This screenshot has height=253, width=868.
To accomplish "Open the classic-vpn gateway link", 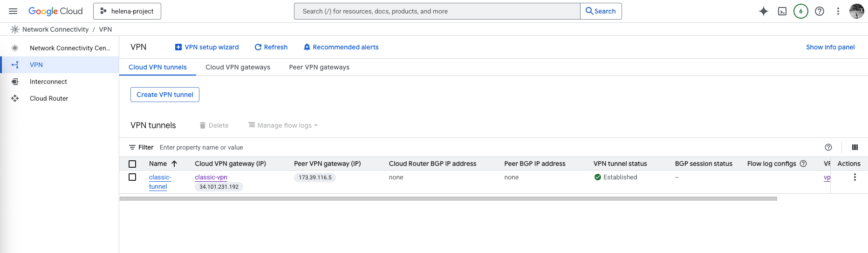I will pos(211,177).
